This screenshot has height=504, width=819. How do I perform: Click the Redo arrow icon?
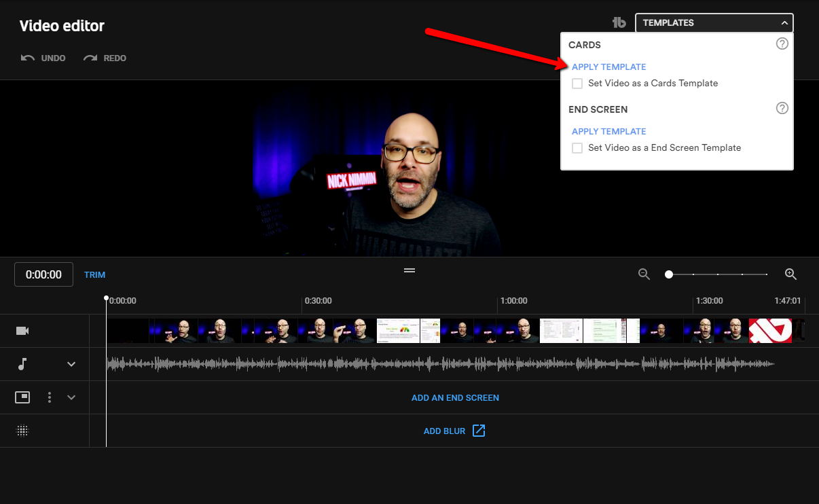pos(90,58)
